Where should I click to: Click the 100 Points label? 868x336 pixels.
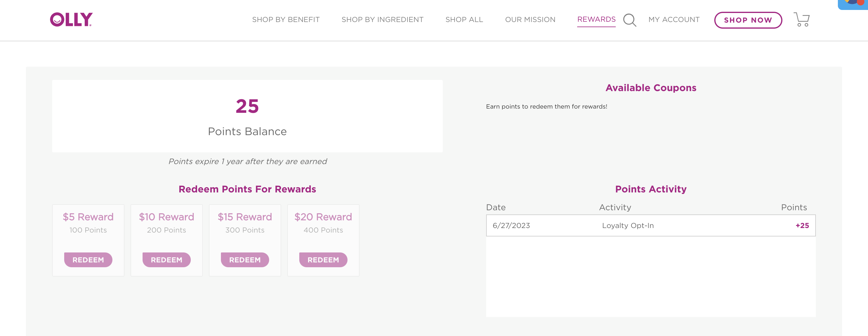click(x=88, y=230)
